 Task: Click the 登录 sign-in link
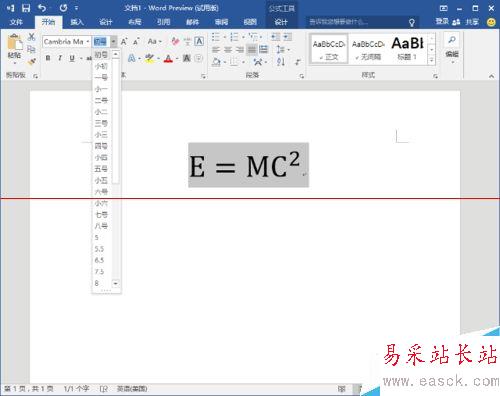tap(442, 22)
